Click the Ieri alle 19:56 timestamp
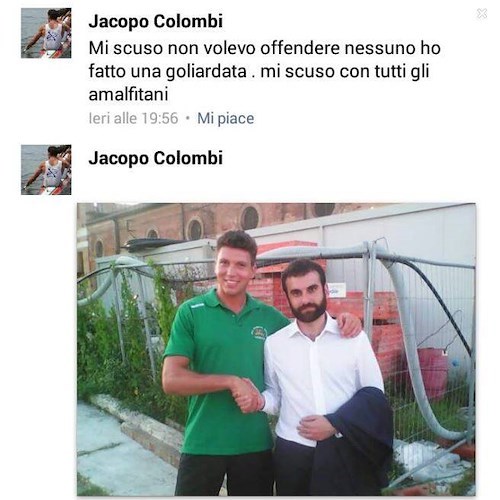The height and width of the screenshot is (500, 500). [134, 118]
